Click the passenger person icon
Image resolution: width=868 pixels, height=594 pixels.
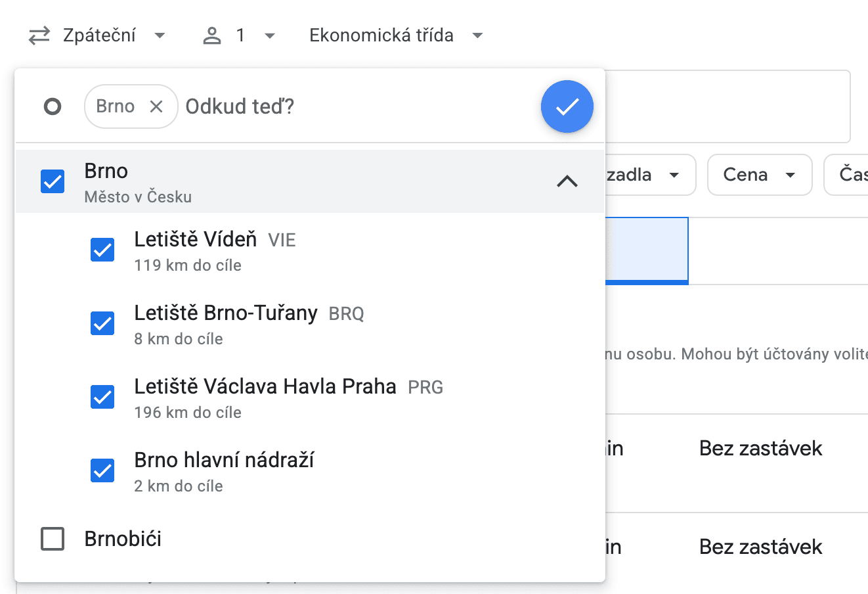click(212, 35)
